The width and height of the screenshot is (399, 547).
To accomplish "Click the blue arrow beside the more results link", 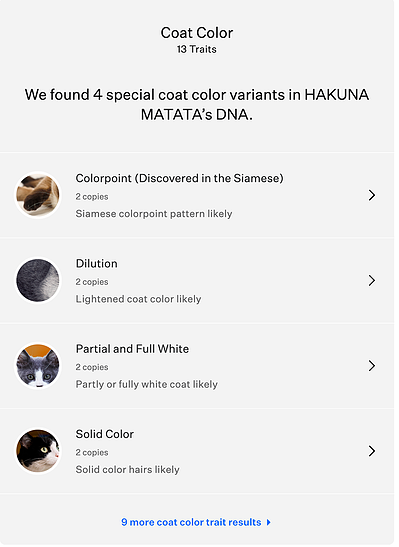I will point(269,522).
